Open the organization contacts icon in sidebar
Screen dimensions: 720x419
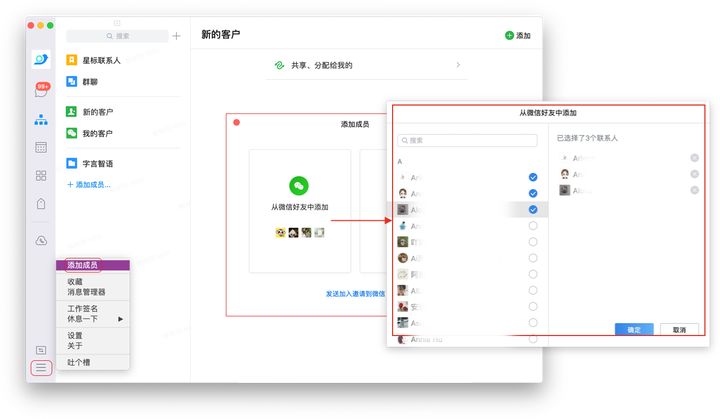tap(41, 119)
